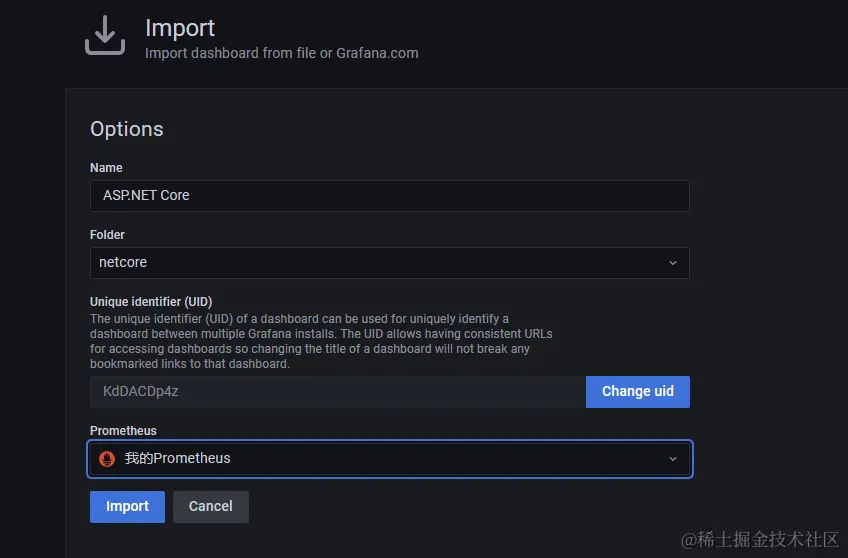Click the UID description paragraph text

click(x=321, y=341)
